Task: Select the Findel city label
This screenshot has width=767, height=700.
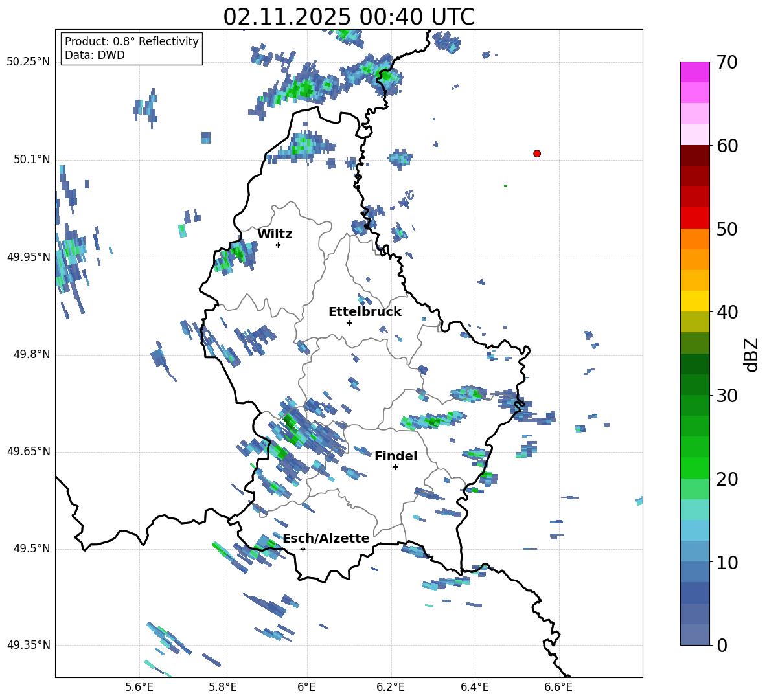Action: tap(395, 457)
